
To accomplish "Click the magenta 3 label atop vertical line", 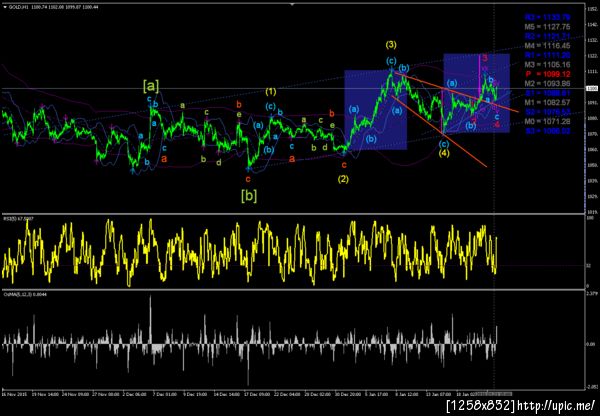I will (x=485, y=59).
